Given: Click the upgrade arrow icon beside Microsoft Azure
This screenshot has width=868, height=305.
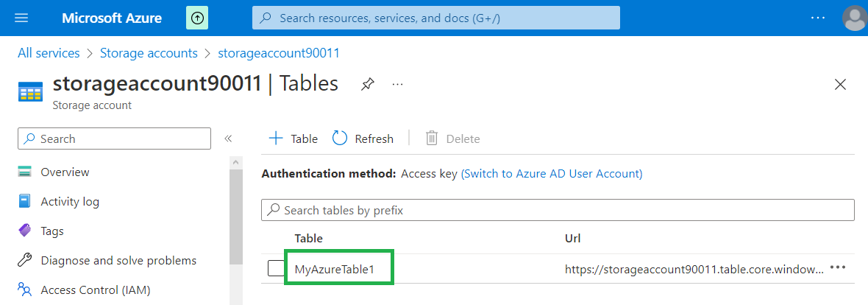Looking at the screenshot, I should pyautogui.click(x=198, y=18).
